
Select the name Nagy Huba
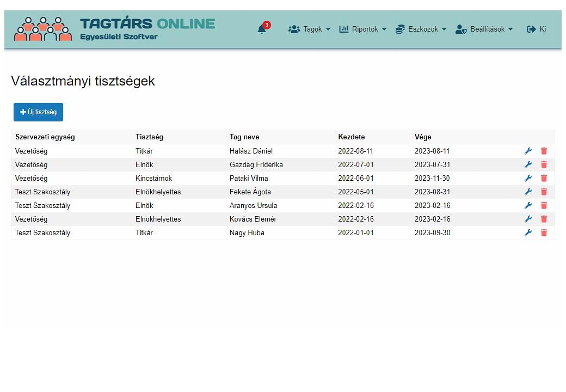point(247,233)
